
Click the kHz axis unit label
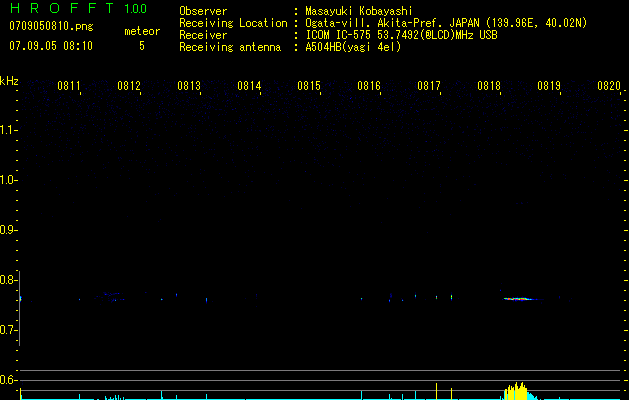pos(9,81)
